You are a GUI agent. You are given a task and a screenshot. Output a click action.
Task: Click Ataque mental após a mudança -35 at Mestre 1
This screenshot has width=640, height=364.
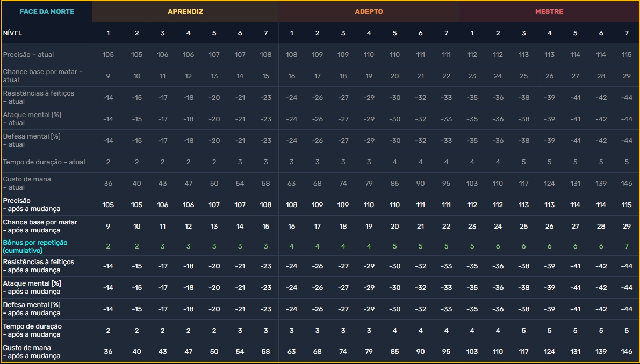tap(472, 287)
